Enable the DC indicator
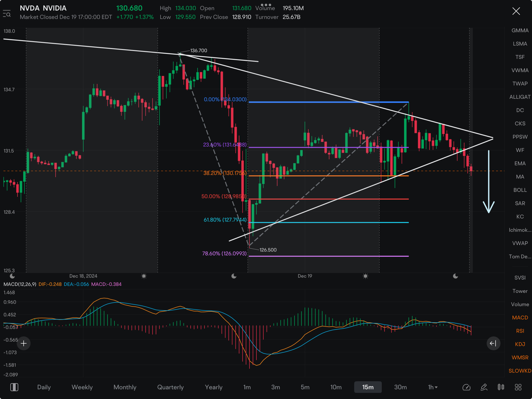 pos(520,110)
